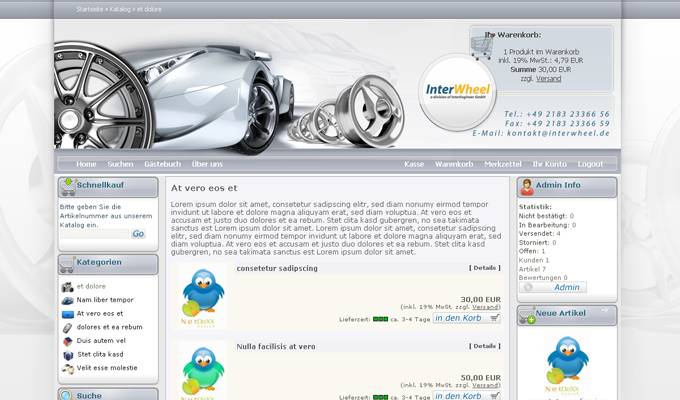Click the Fax: +49 2183 23366 59 text

click(557, 124)
